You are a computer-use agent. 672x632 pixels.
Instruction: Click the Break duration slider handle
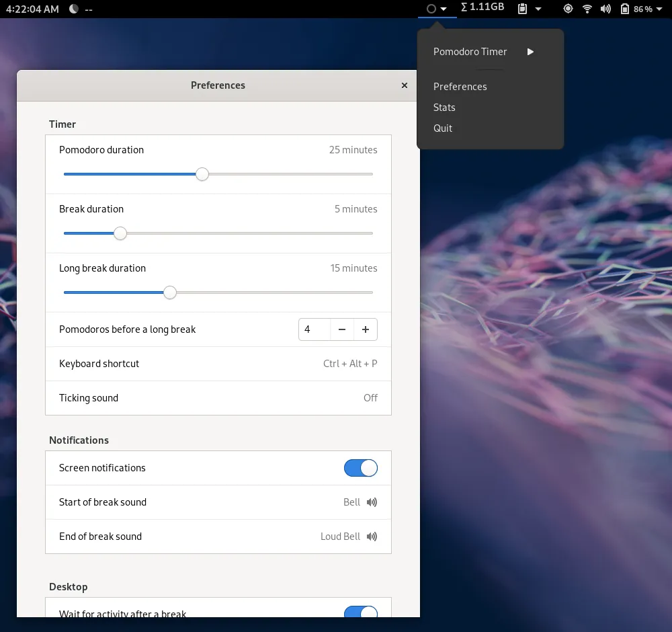(x=120, y=233)
